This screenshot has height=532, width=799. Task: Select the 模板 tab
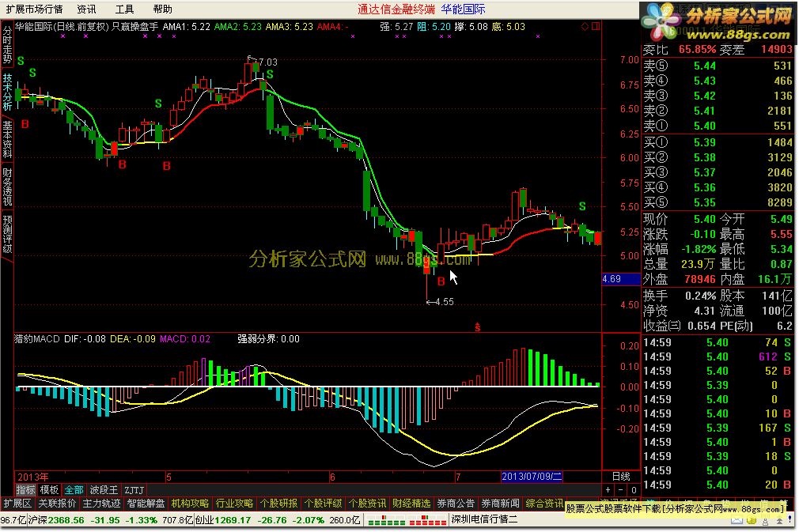tap(49, 490)
